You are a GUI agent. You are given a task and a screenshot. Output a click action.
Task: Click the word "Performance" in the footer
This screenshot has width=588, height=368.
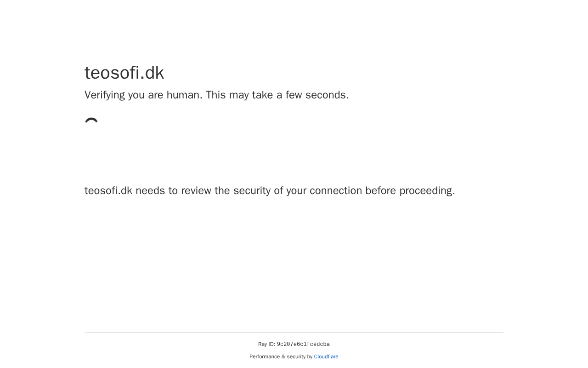pyautogui.click(x=264, y=356)
